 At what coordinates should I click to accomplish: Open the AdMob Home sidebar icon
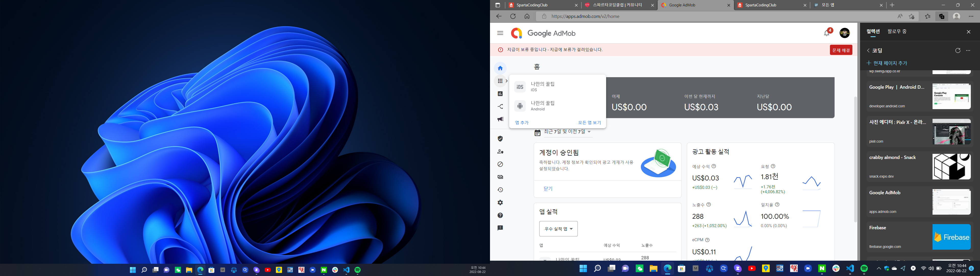(x=500, y=68)
